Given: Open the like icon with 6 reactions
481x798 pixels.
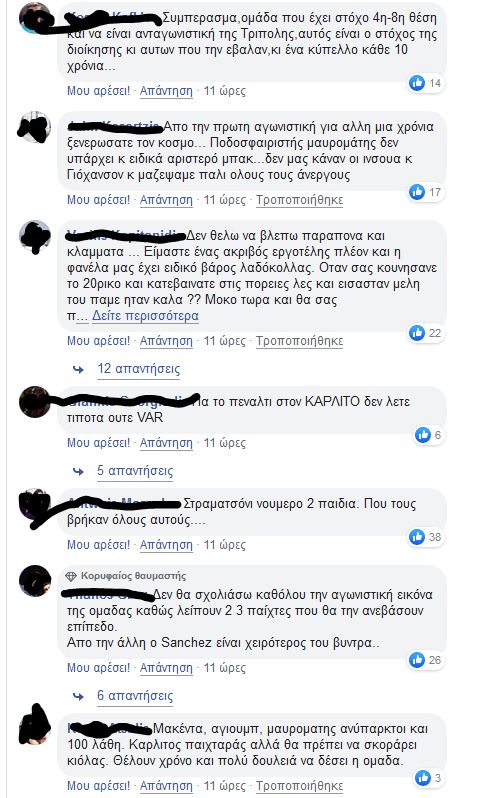Looking at the screenshot, I should tap(423, 435).
